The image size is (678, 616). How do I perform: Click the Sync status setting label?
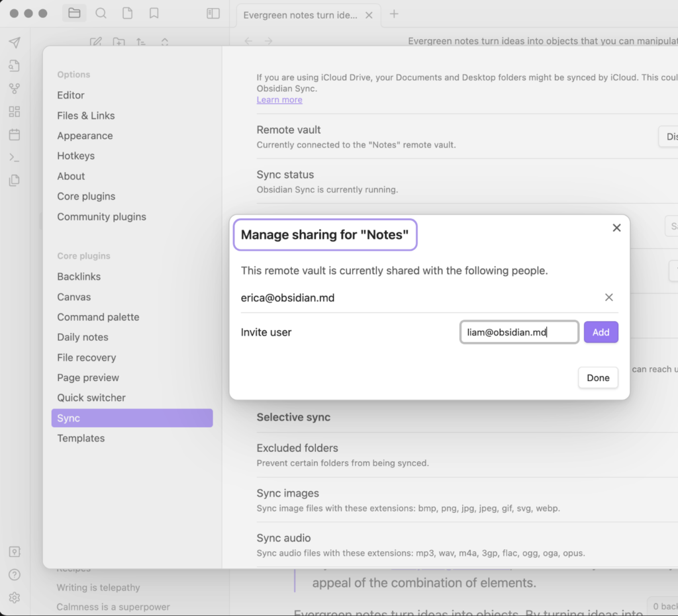[285, 175]
